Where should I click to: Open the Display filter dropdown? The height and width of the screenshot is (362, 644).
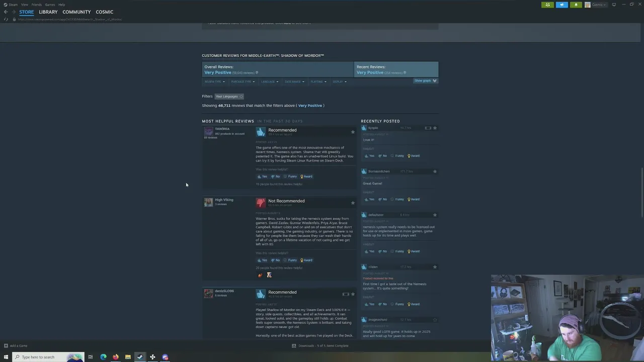click(x=340, y=81)
